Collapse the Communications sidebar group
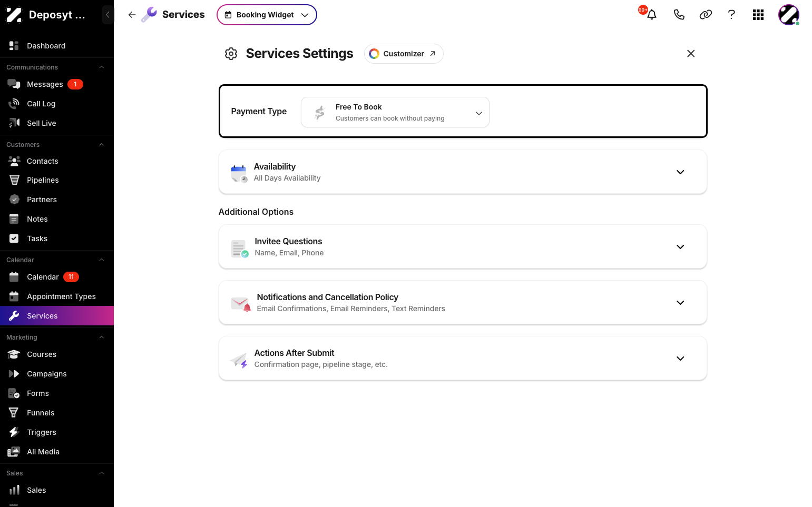Image resolution: width=812 pixels, height=507 pixels. [x=102, y=67]
